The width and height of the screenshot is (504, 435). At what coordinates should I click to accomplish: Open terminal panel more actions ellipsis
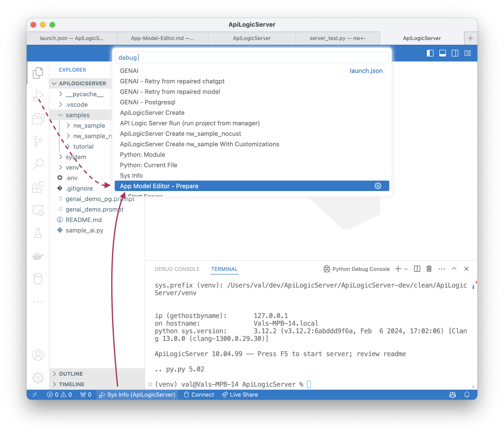(442, 269)
